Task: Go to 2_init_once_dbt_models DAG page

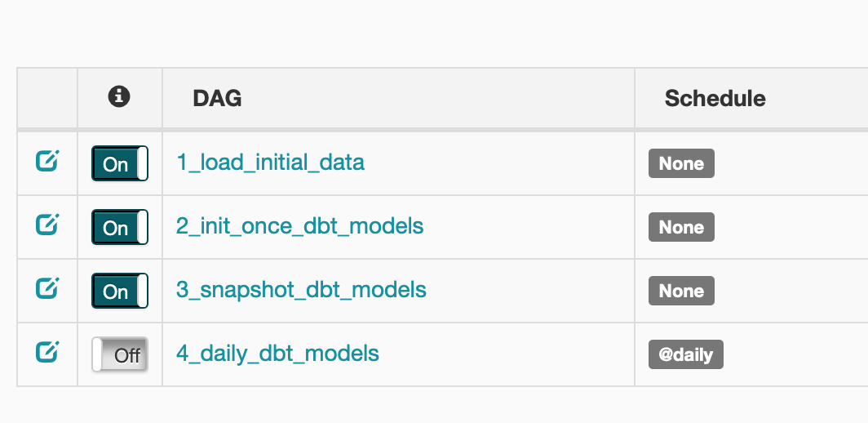Action: pyautogui.click(x=299, y=226)
